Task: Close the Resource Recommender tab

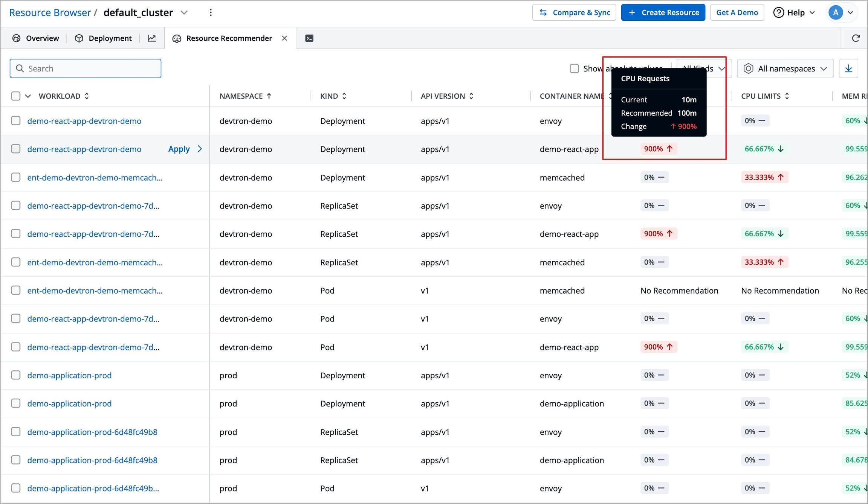Action: pyautogui.click(x=284, y=38)
